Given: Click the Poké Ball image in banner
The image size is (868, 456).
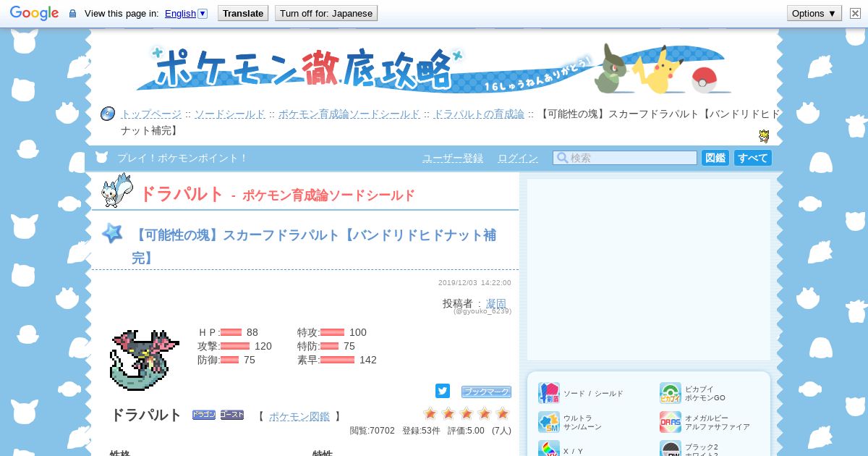Looking at the screenshot, I should click(704, 80).
